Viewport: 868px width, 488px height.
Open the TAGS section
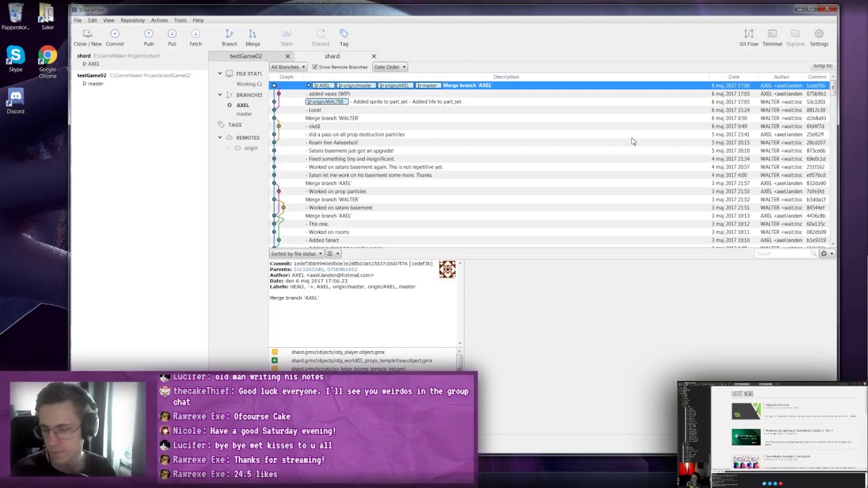[x=235, y=125]
